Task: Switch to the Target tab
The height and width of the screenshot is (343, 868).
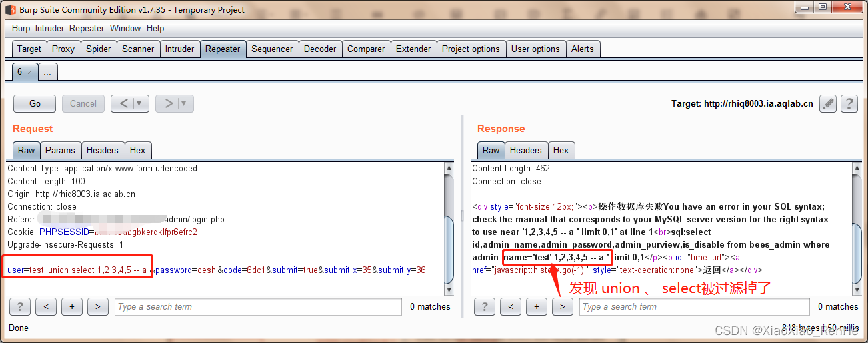Action: [x=29, y=49]
